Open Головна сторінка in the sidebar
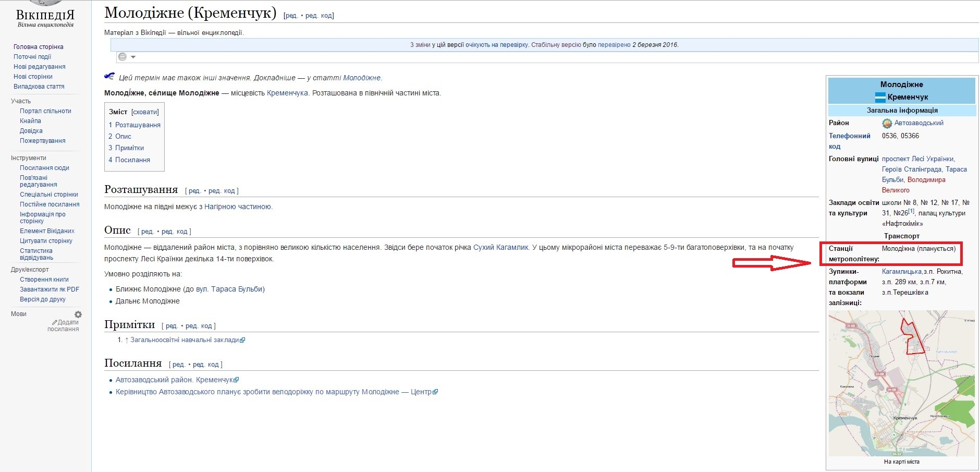The image size is (980, 472). [x=39, y=47]
